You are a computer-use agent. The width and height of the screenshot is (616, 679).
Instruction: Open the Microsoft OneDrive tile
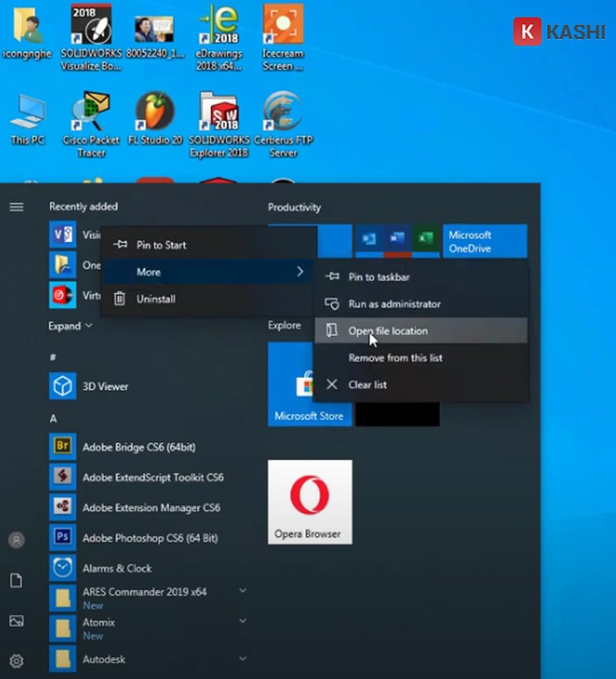click(485, 240)
